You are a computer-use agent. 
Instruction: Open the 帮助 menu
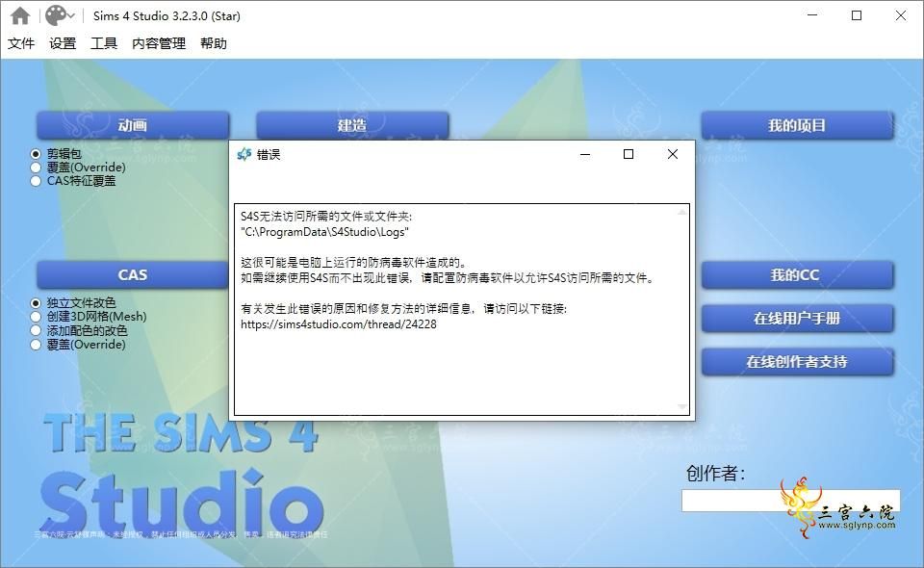coord(214,43)
